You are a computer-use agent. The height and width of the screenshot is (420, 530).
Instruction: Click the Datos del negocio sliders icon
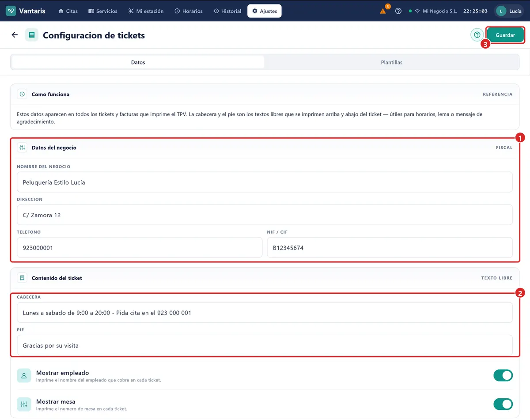(x=22, y=148)
